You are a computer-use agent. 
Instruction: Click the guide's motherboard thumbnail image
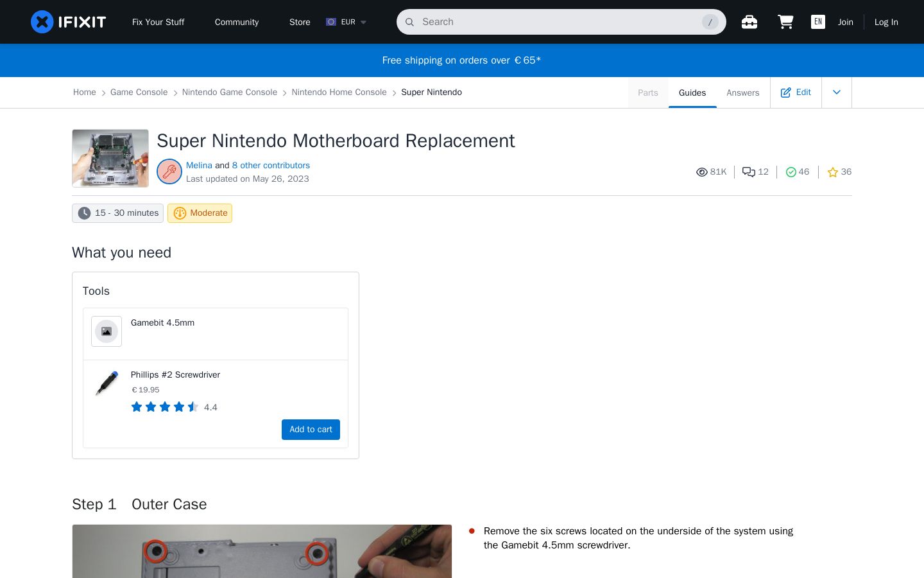(110, 159)
